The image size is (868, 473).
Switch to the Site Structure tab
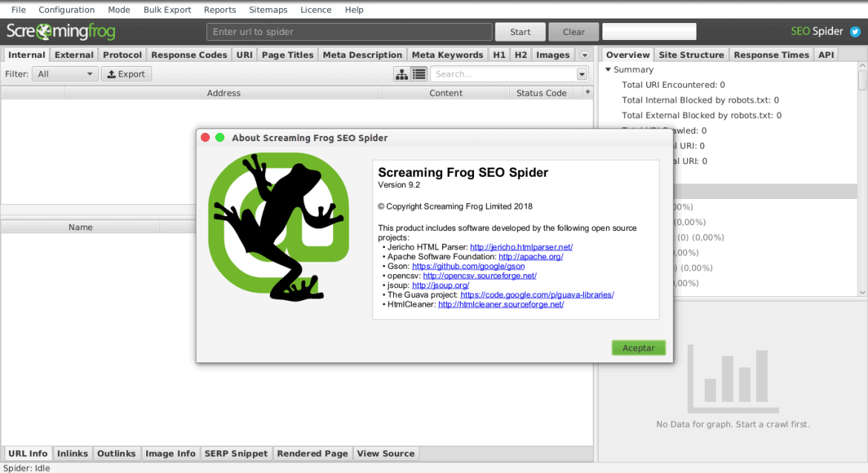click(691, 55)
